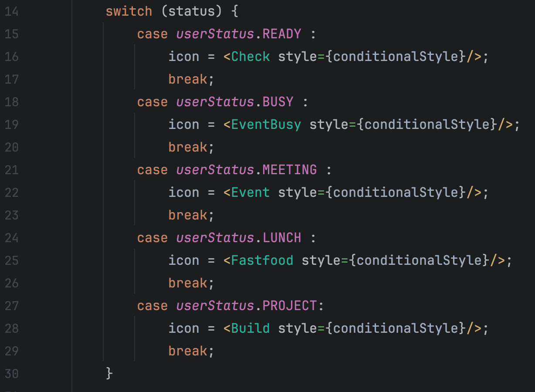Click the closing brace on line 30
Screen dimensions: 535x392
point(109,373)
